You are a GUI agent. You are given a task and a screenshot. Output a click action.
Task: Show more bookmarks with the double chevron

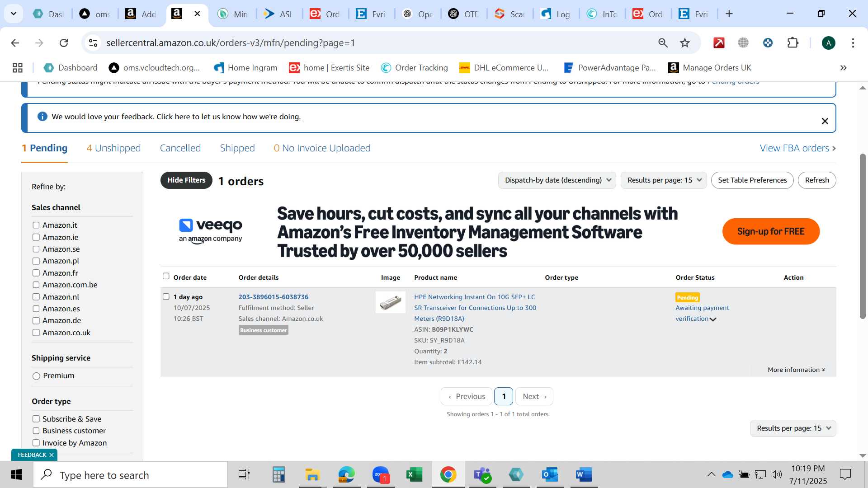843,68
